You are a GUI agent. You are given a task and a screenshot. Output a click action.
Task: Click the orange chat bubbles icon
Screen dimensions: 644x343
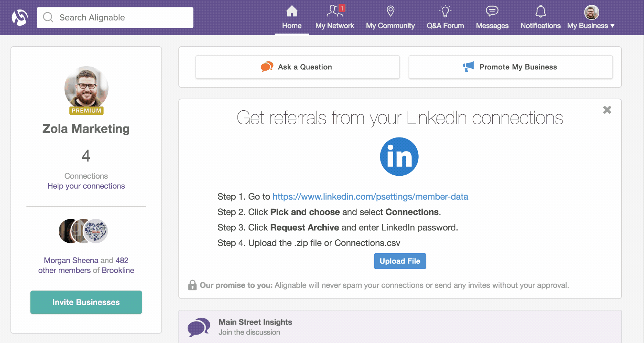(267, 67)
